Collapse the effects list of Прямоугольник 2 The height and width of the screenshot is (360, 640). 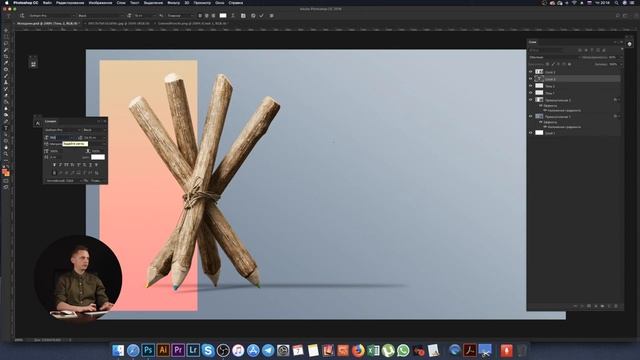619,100
